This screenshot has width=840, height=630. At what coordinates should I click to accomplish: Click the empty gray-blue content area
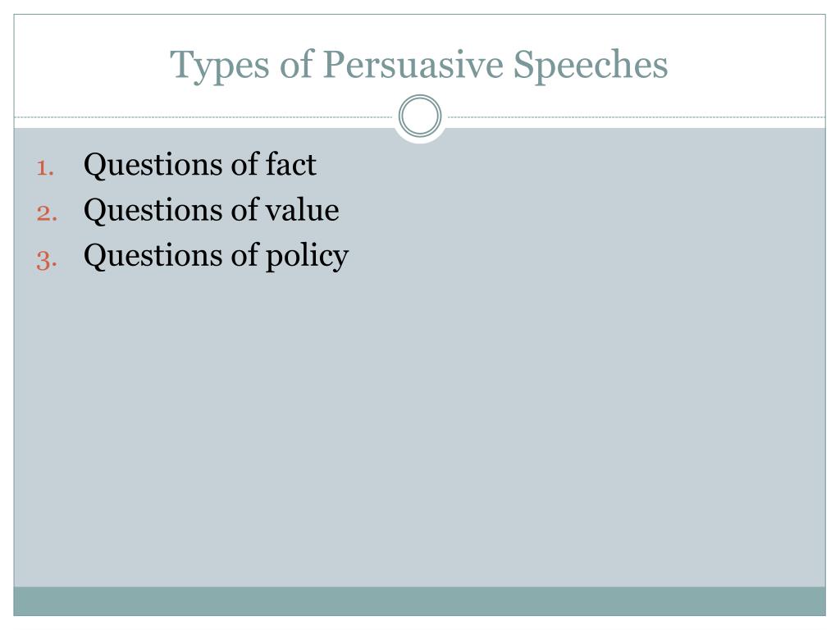click(419, 428)
